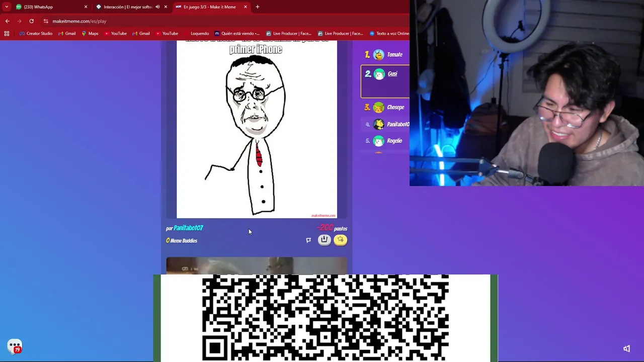Click the 0 Meme Buddies label
The image size is (644, 362).
(x=182, y=241)
